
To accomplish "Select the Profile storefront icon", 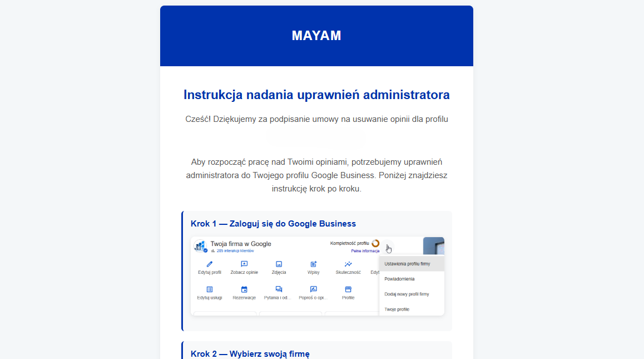I will [x=348, y=289].
